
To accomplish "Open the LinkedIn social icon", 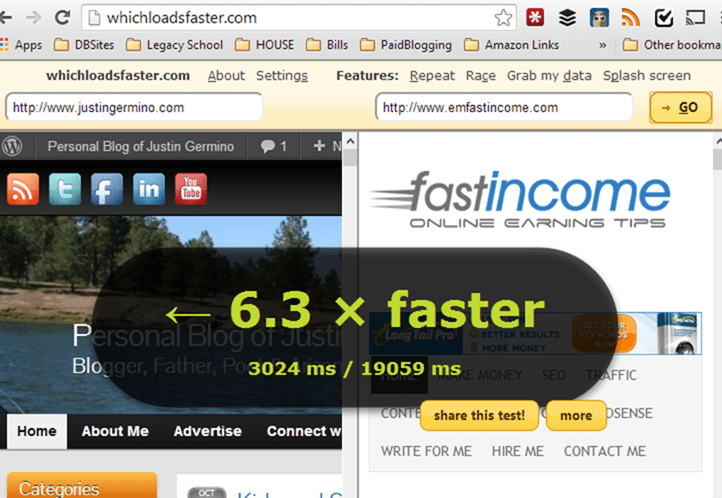I will point(149,189).
